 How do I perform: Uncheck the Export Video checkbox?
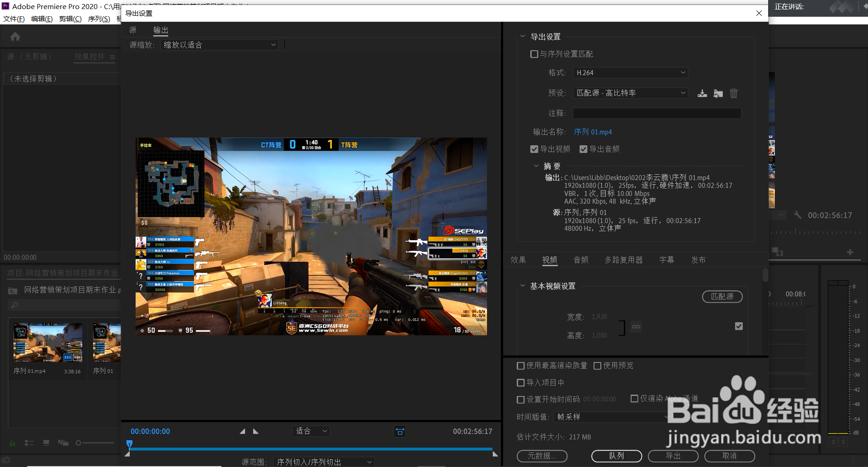534,149
